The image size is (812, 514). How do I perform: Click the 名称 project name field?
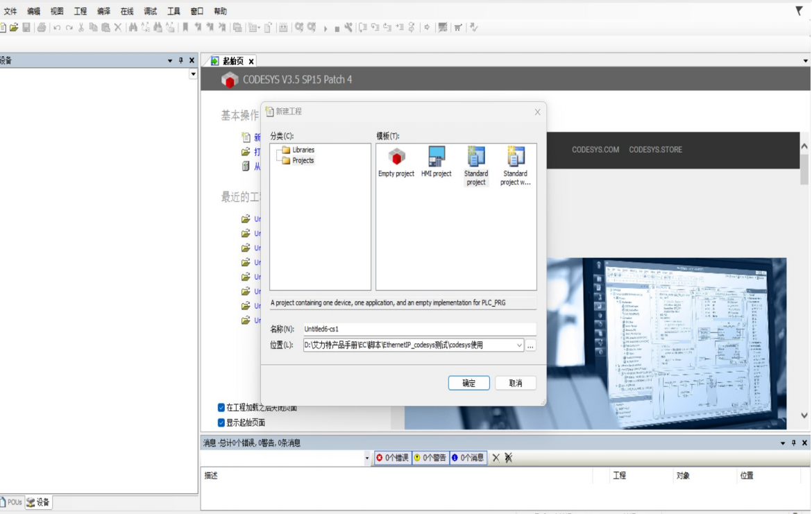(x=418, y=329)
